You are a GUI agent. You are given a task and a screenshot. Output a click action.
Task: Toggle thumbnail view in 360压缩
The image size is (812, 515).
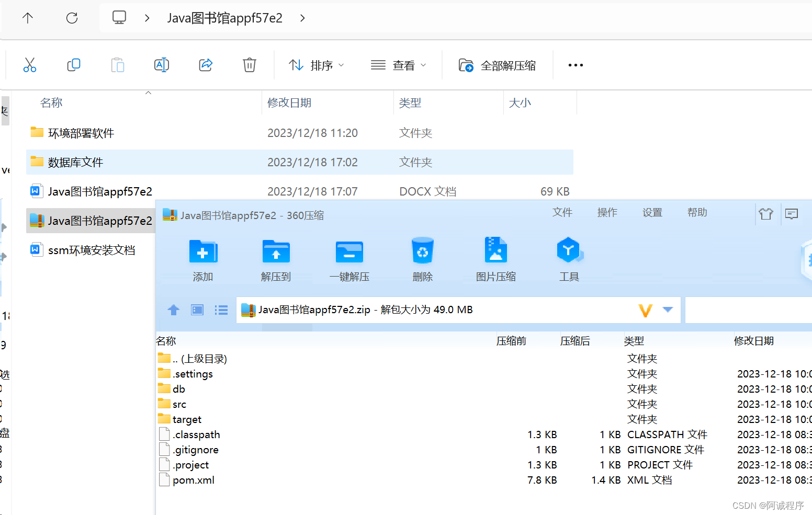point(197,310)
